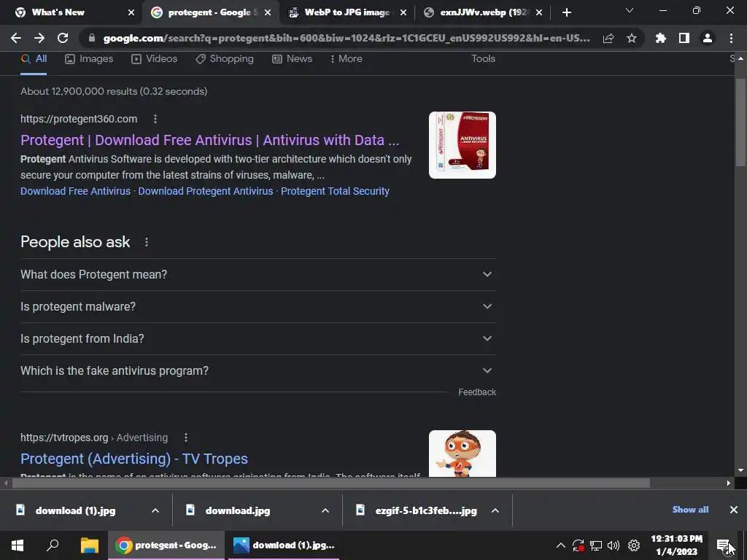Open volume control in system tray

[x=614, y=545]
